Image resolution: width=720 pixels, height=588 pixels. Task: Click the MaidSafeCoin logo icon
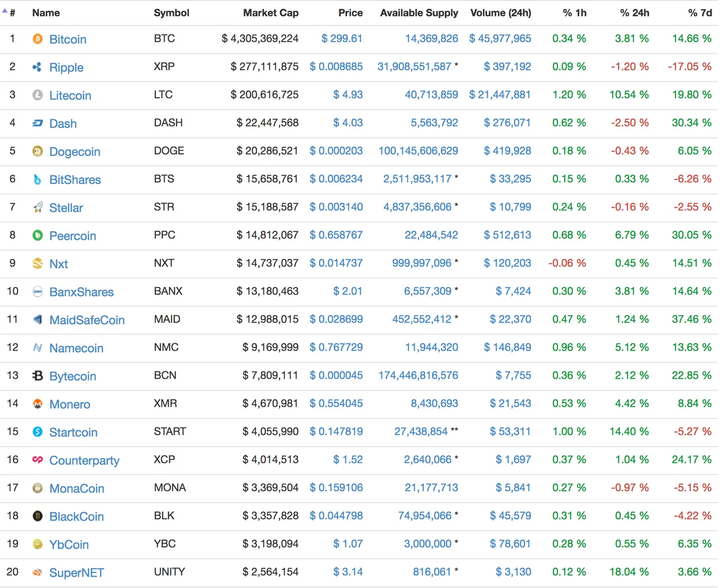38,320
